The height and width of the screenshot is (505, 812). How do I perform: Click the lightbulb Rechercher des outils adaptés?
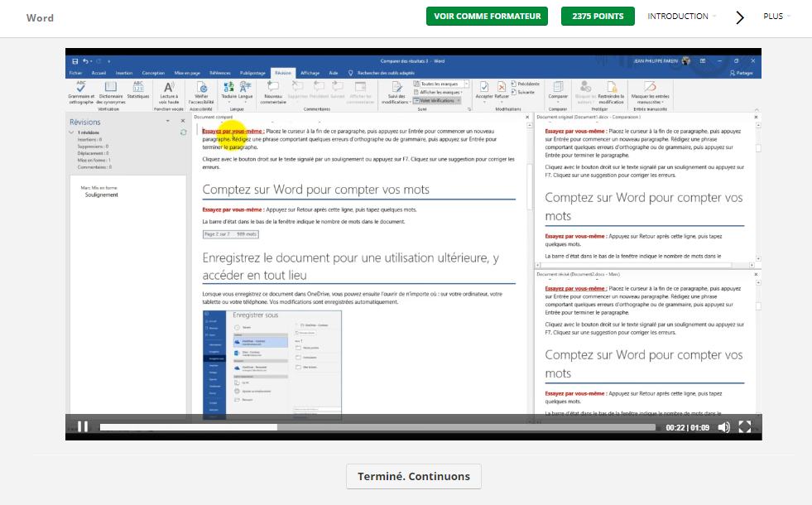coord(351,73)
